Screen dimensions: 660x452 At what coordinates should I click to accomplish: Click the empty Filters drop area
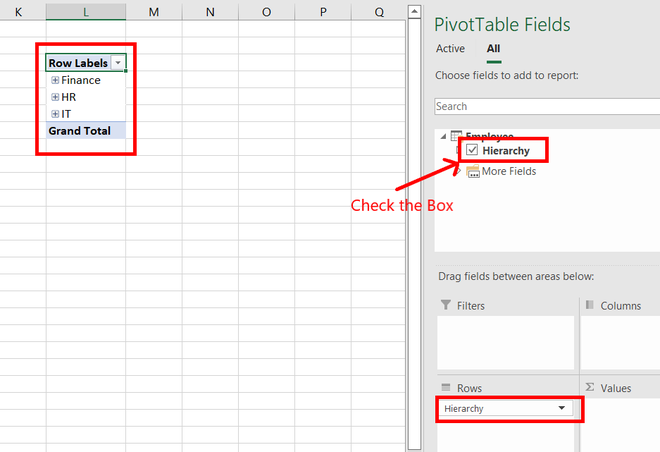(x=506, y=343)
